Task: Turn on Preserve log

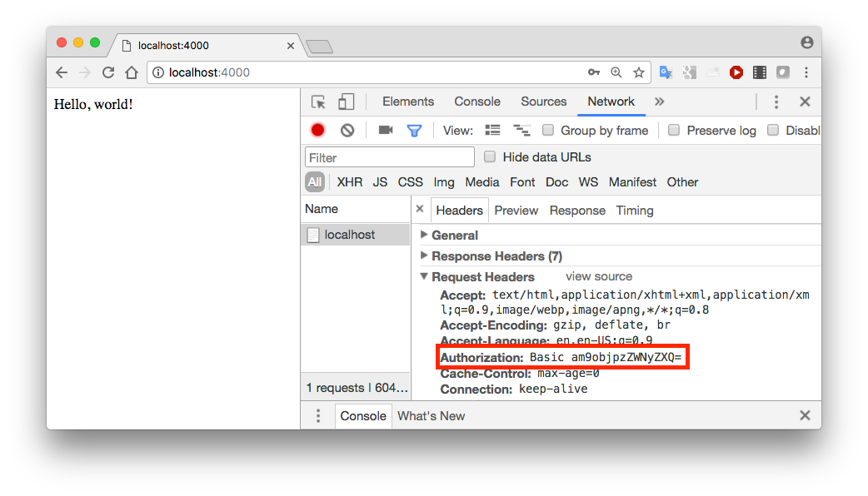Action: pyautogui.click(x=675, y=130)
